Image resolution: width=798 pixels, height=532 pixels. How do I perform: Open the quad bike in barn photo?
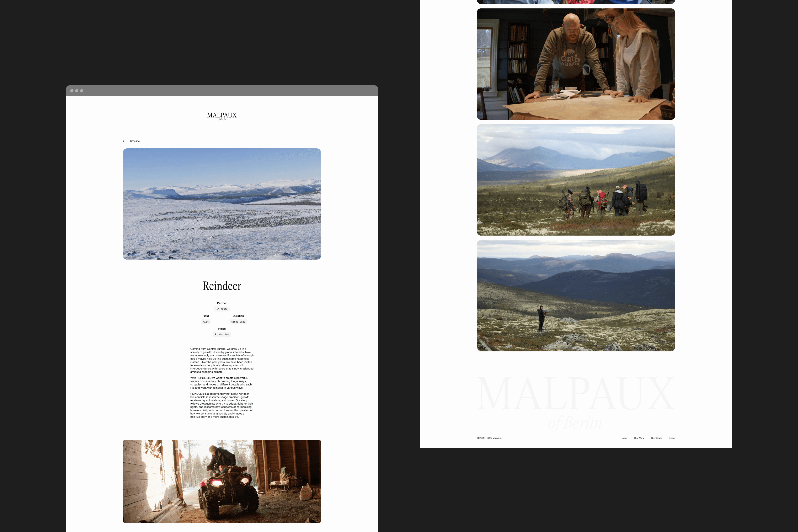[222, 481]
